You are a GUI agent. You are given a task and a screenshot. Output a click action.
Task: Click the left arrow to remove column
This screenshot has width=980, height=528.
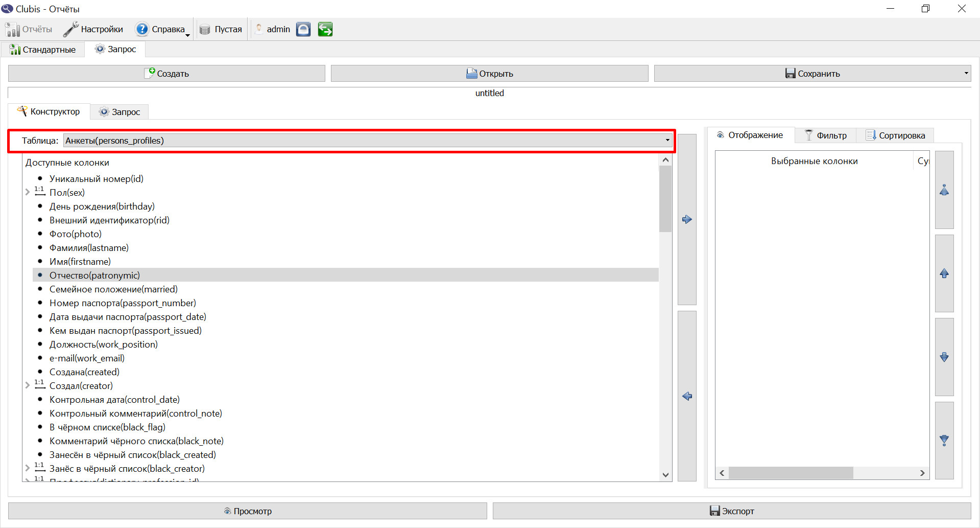(687, 396)
